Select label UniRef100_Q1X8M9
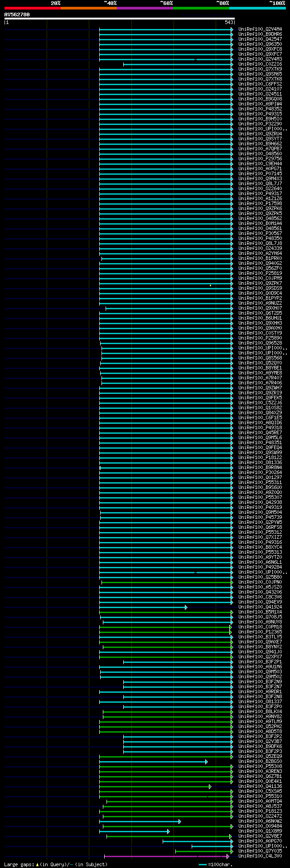290x868 pixels. (260, 831)
